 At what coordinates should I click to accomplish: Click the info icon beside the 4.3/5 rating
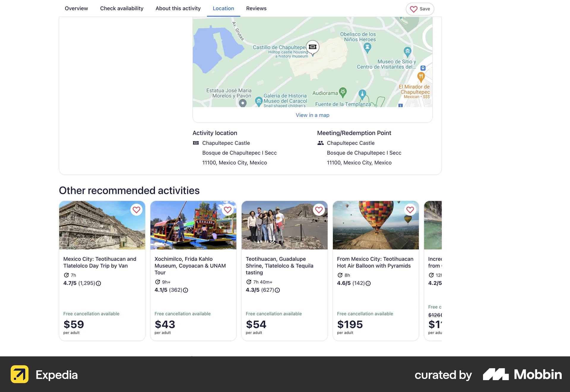click(277, 290)
